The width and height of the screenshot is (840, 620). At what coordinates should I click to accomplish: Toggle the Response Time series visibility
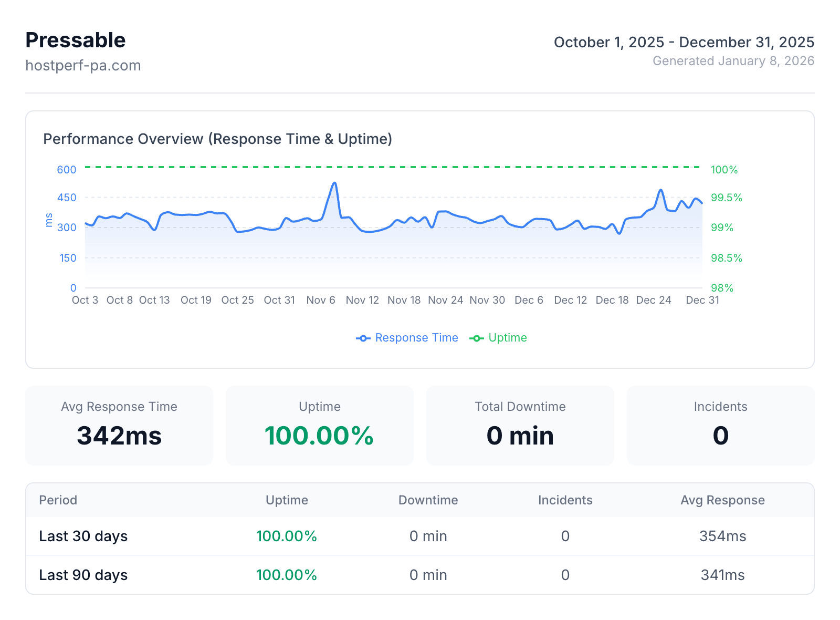(416, 338)
